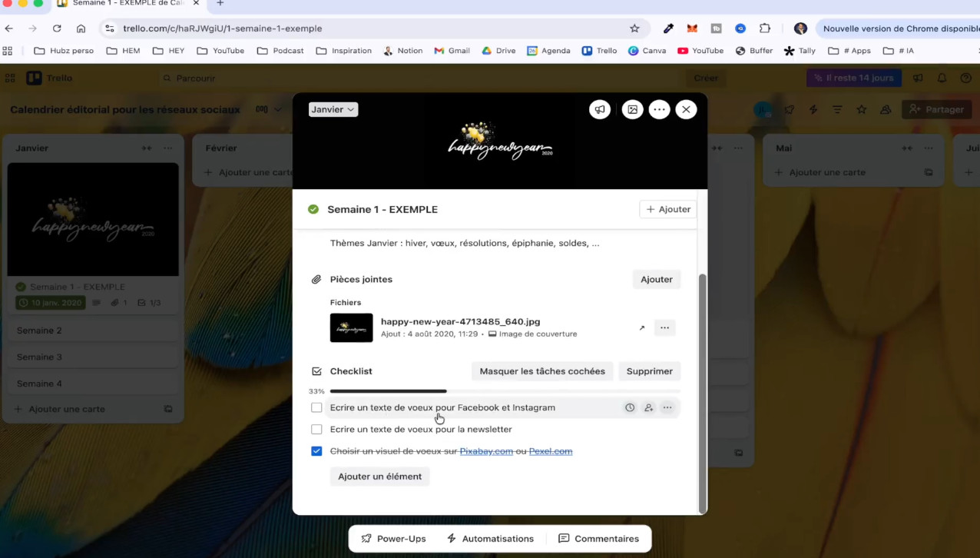Click 'Masquer les tâches cochées' button
Image resolution: width=980 pixels, height=558 pixels.
(542, 371)
